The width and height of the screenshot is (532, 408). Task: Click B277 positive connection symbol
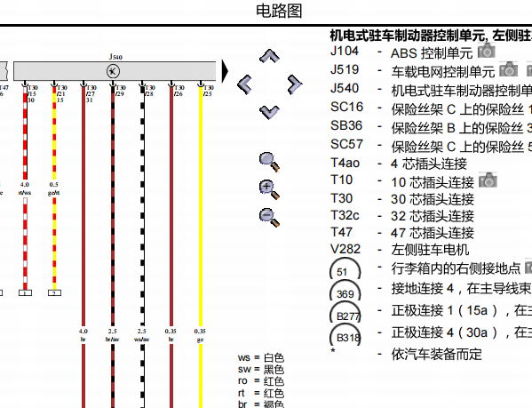pyautogui.click(x=345, y=312)
